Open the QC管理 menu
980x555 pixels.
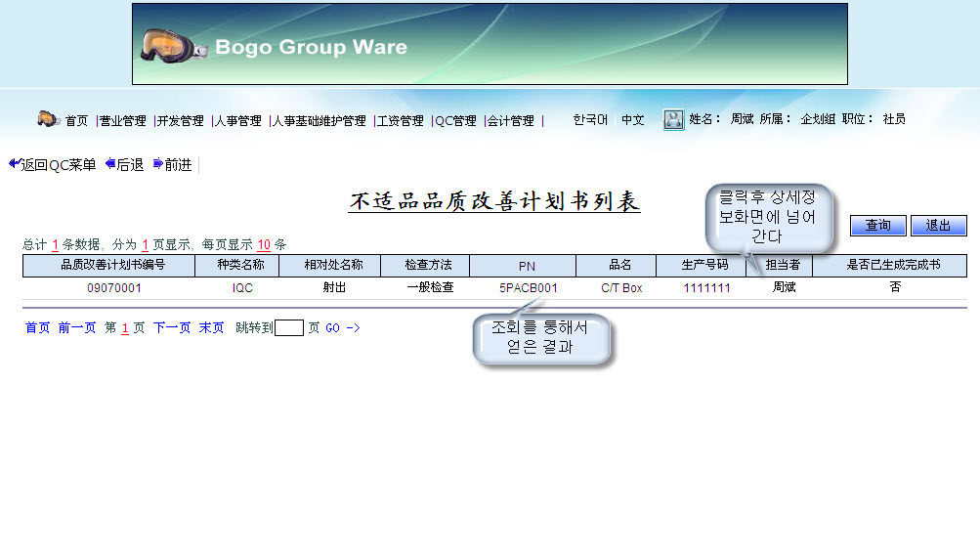456,121
